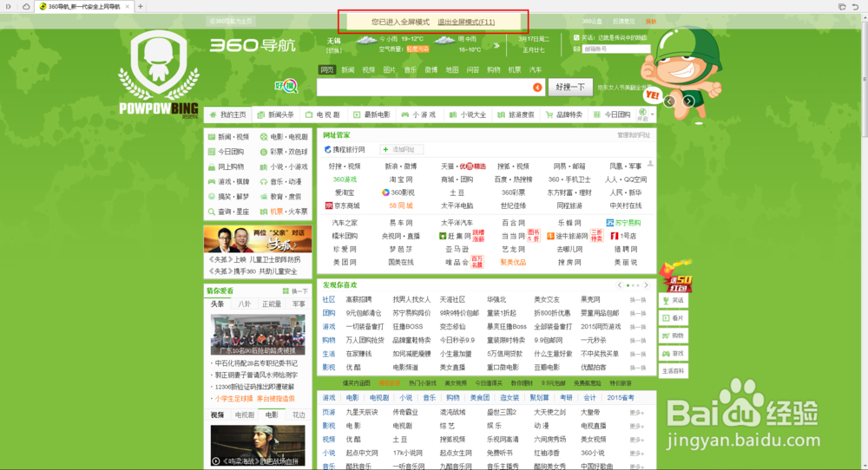Click 管理我的网址 link
The image size is (868, 470).
pyautogui.click(x=634, y=135)
